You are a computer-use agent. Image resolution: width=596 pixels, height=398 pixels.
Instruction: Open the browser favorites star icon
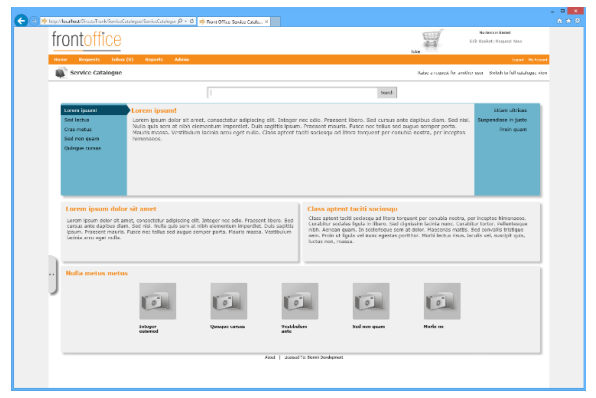point(569,21)
